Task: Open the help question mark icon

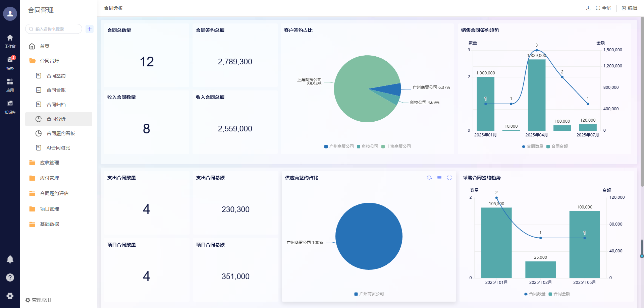Action: (x=10, y=278)
